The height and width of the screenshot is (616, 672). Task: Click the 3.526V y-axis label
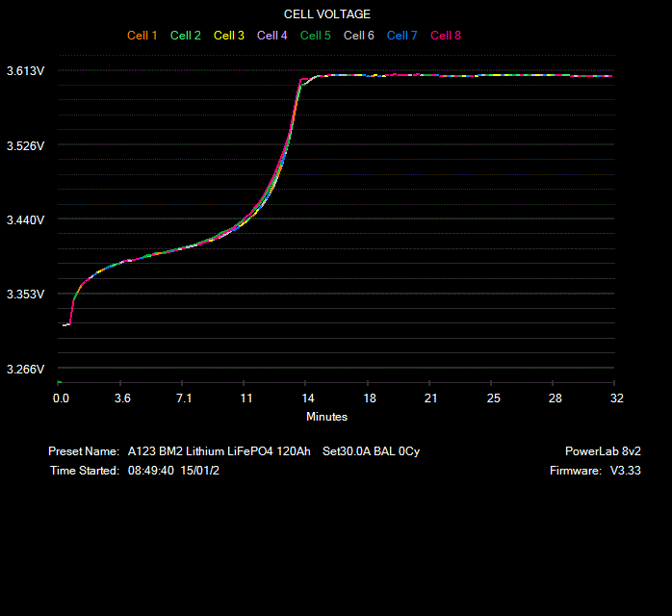tap(25, 146)
